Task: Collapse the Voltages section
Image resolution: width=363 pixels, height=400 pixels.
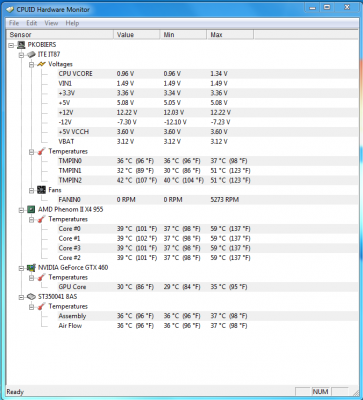Action: (x=32, y=64)
